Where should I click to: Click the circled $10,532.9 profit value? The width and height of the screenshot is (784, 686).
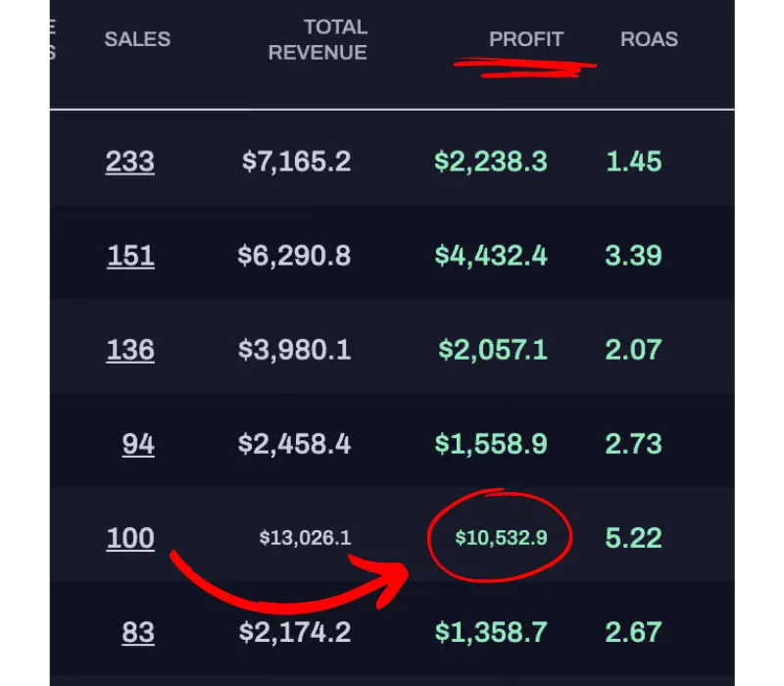tap(501, 538)
